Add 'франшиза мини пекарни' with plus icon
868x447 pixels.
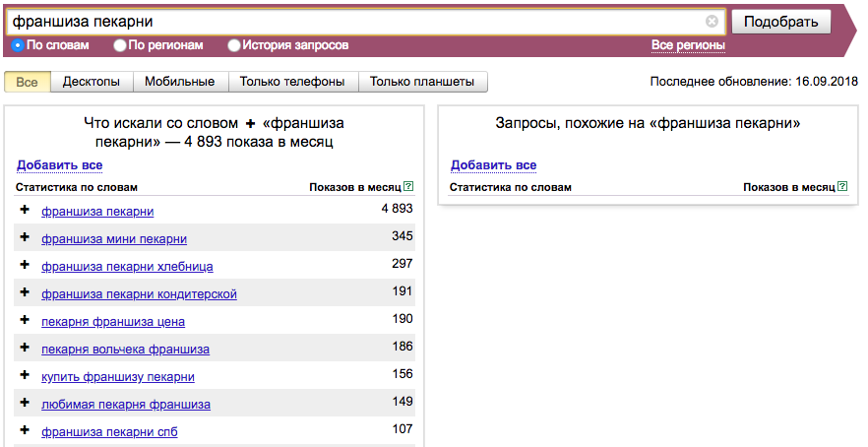point(25,237)
